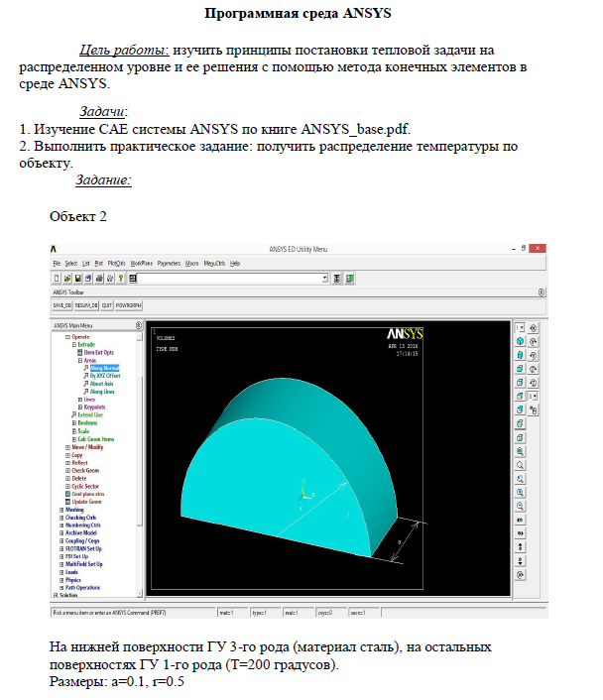Collapse the ANSYS Toolbar panel icon
The width and height of the screenshot is (603, 700).
click(542, 292)
